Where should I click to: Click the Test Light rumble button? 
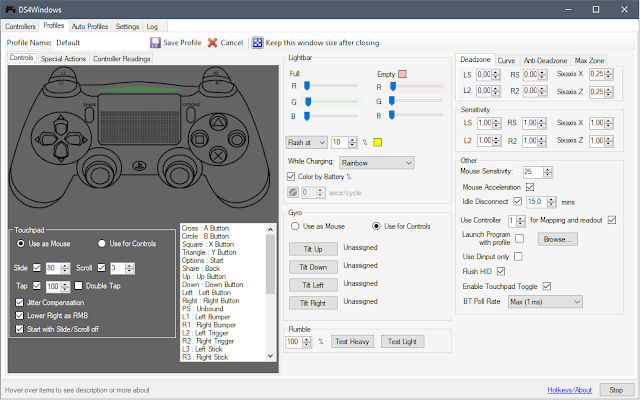point(402,342)
